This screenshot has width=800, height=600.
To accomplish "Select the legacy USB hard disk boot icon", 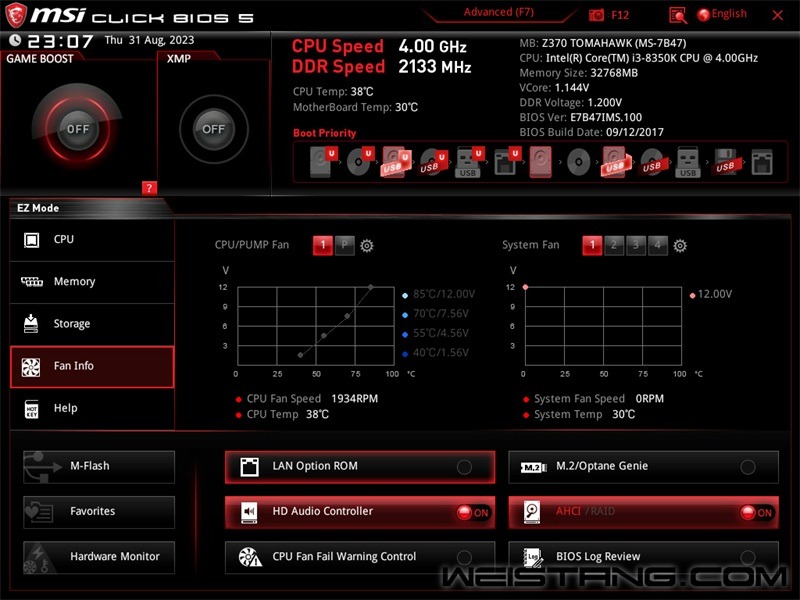I will (x=616, y=162).
